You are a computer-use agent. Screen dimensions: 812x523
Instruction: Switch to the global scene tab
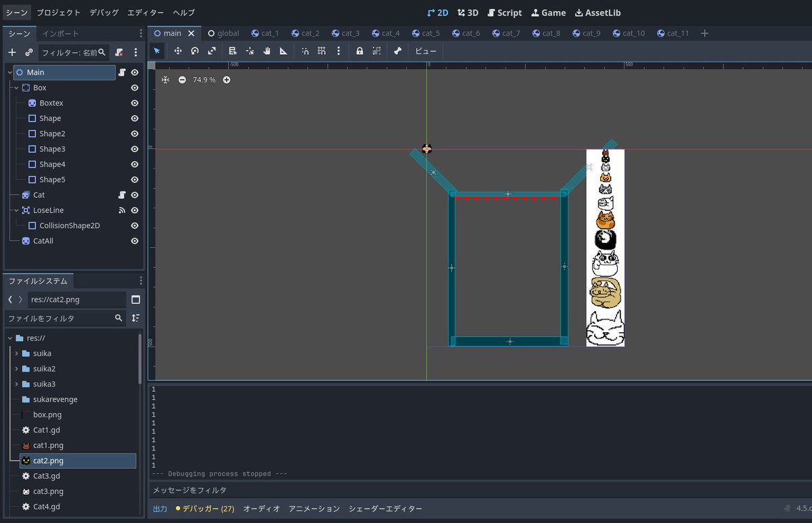pos(223,33)
